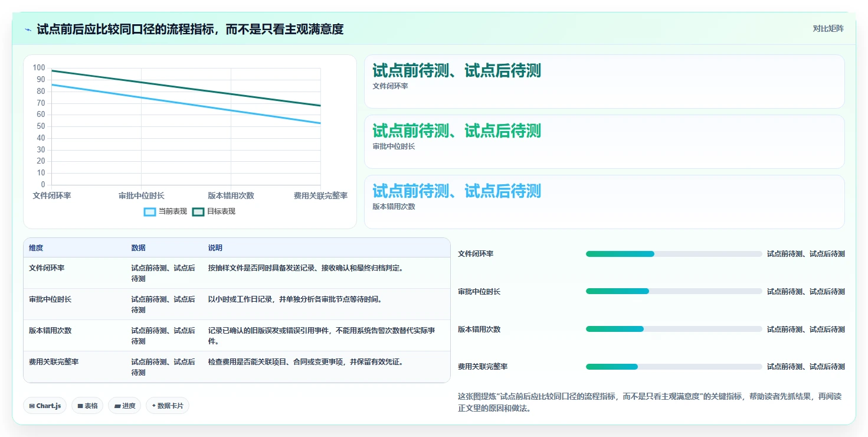Click the 版本错用次数 progress bar
Viewport: 868px width, 437px height.
[674, 329]
